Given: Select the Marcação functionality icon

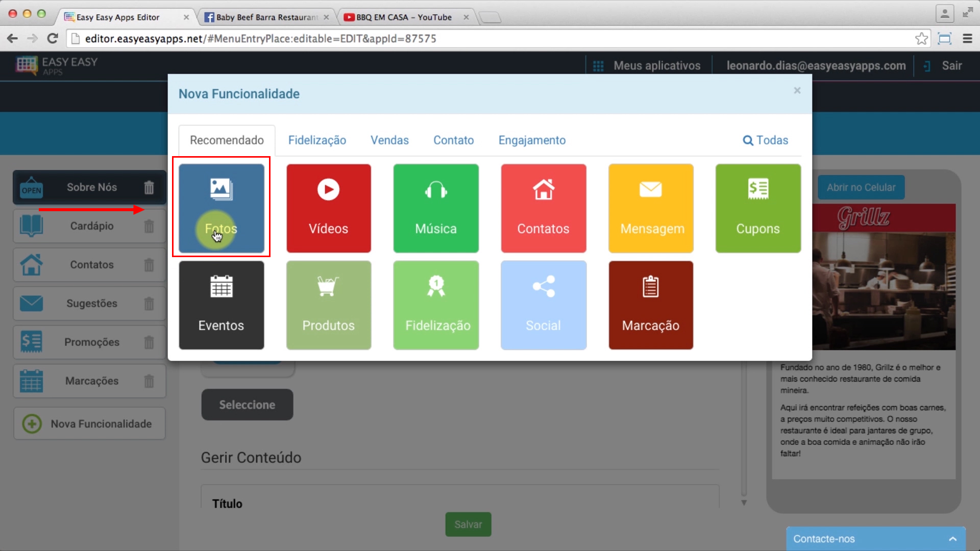Looking at the screenshot, I should point(651,306).
